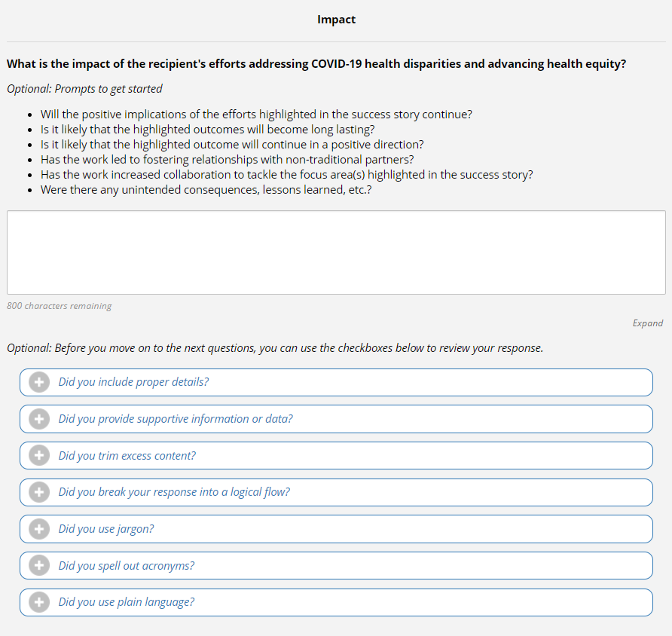This screenshot has width=672, height=636.
Task: Expand the 'Did you use jargon?' label text
Action: pyautogui.click(x=106, y=529)
